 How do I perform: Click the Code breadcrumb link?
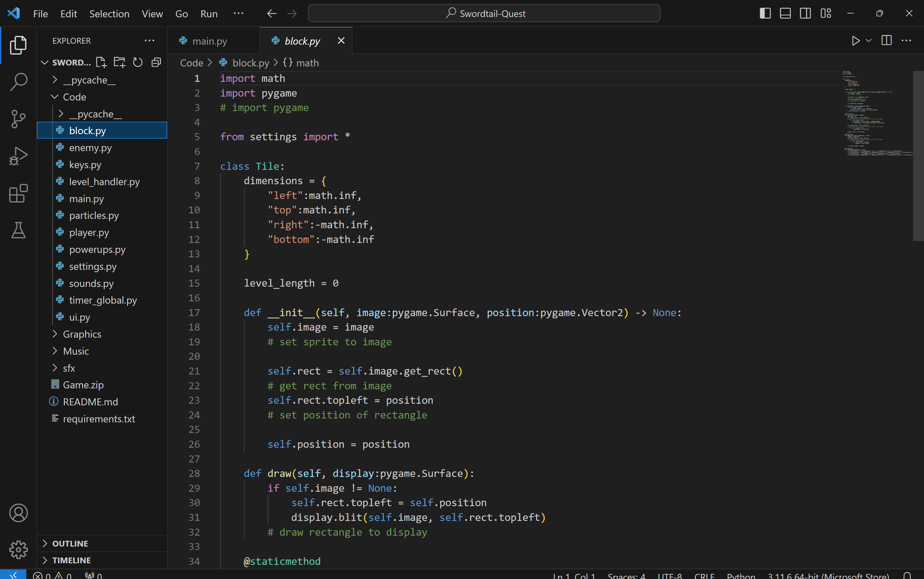coord(192,63)
